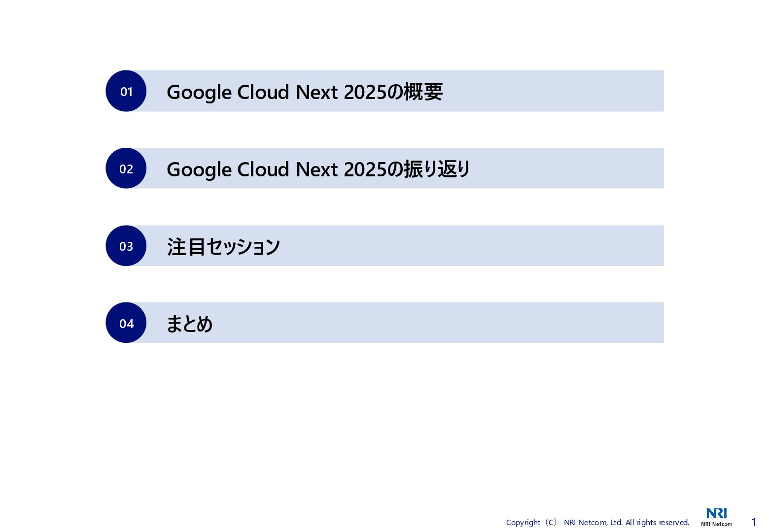Click "2025" in the first agenda heading
769x532 pixels.
click(365, 92)
